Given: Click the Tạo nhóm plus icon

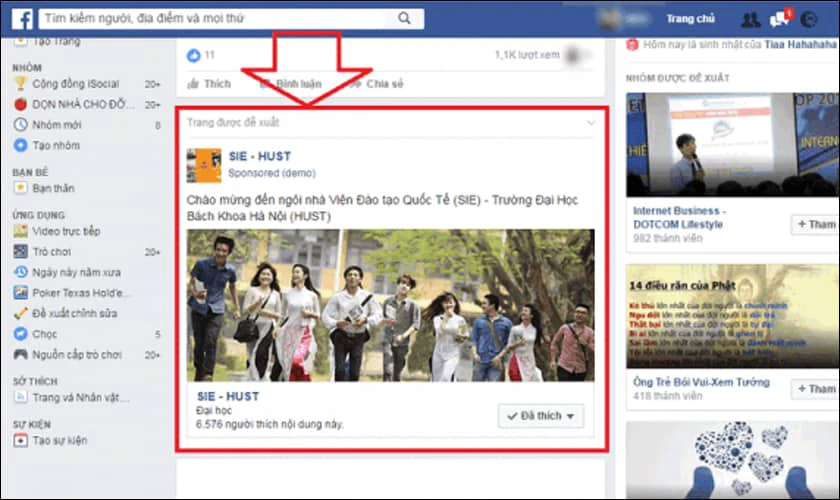Looking at the screenshot, I should [x=20, y=145].
